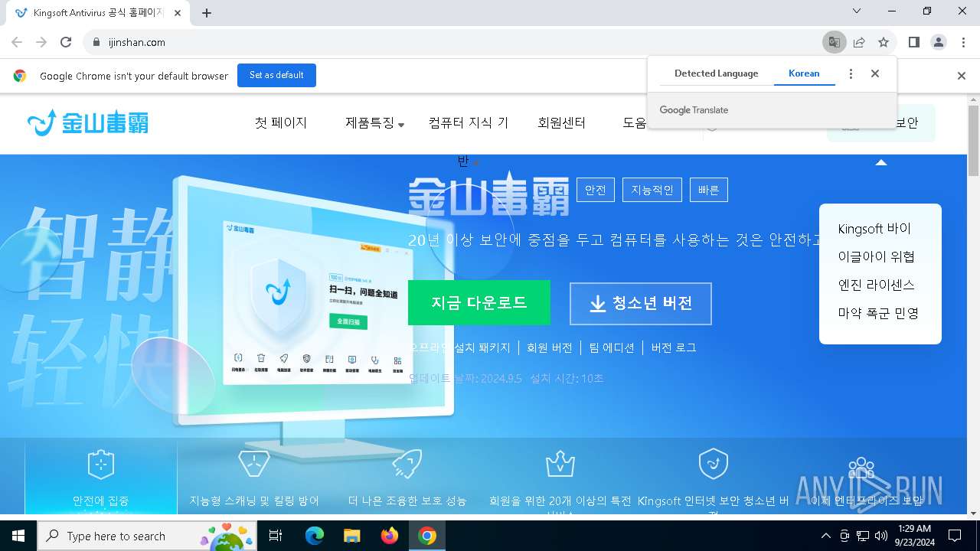Open Task View on taskbar

[x=276, y=536]
